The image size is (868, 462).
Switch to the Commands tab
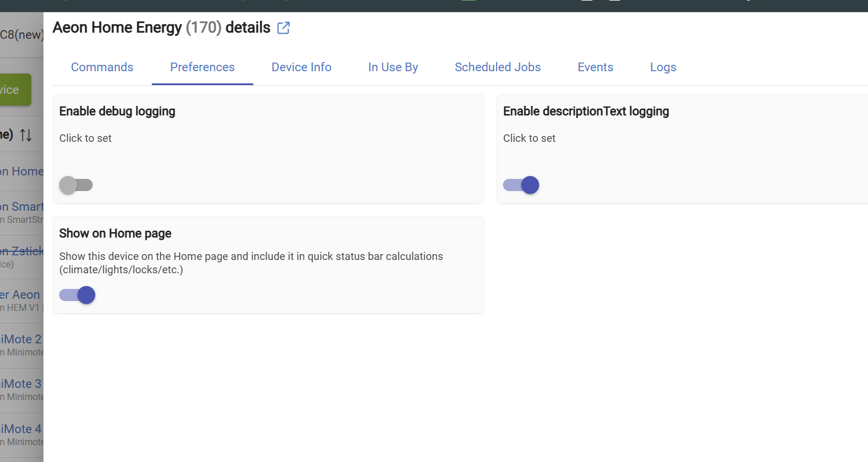pos(102,67)
